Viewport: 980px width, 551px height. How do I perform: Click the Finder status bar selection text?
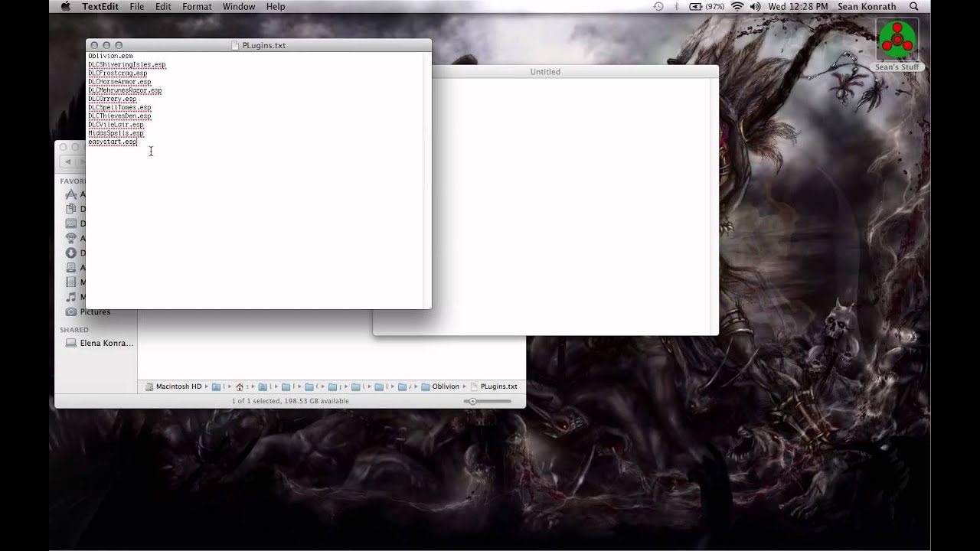pos(290,401)
